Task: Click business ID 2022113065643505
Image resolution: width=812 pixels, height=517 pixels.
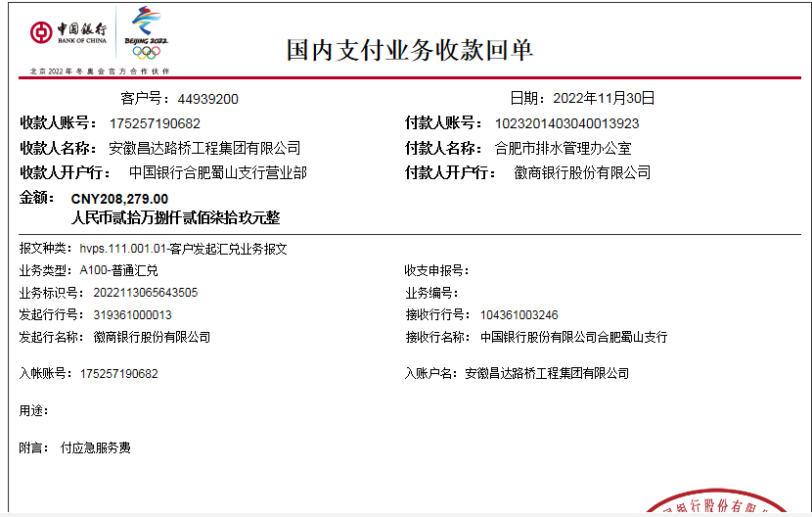Action: [145, 293]
